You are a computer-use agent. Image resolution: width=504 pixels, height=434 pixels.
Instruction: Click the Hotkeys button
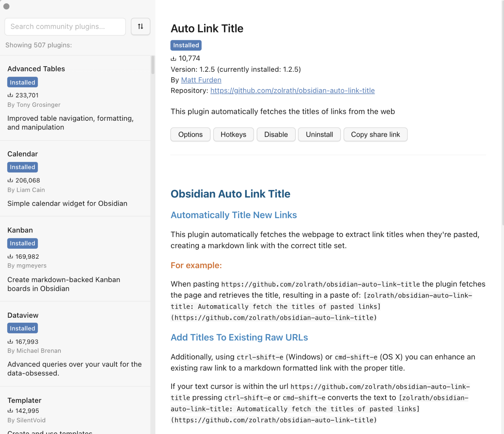pyautogui.click(x=233, y=134)
